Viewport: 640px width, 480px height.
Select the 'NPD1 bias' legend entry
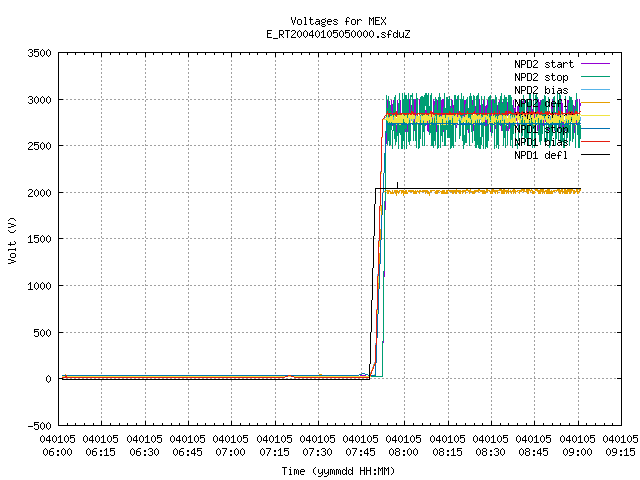point(541,142)
